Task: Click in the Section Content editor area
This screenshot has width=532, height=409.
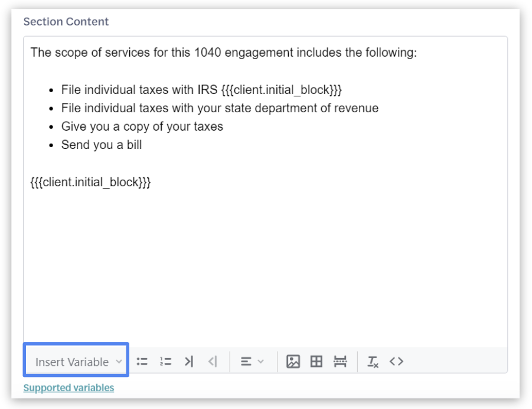Action: pyautogui.click(x=265, y=191)
